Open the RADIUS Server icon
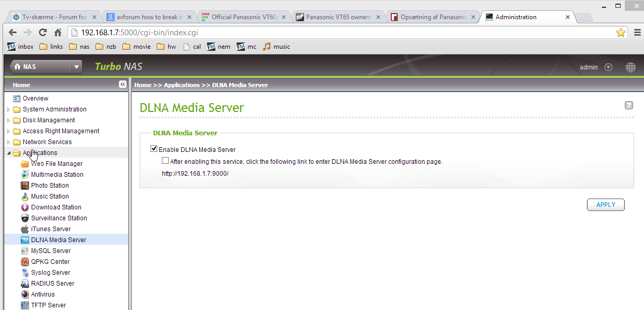Screen dimensions: 644x310 coord(25,284)
